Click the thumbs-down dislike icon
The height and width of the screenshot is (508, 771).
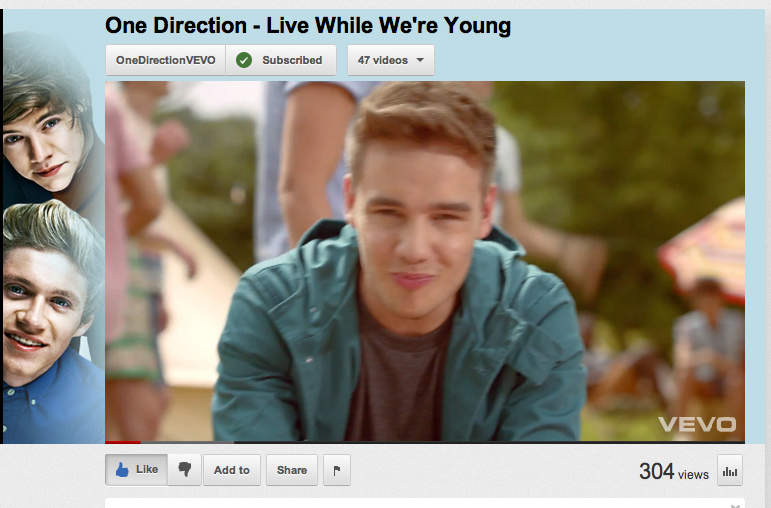(x=184, y=469)
